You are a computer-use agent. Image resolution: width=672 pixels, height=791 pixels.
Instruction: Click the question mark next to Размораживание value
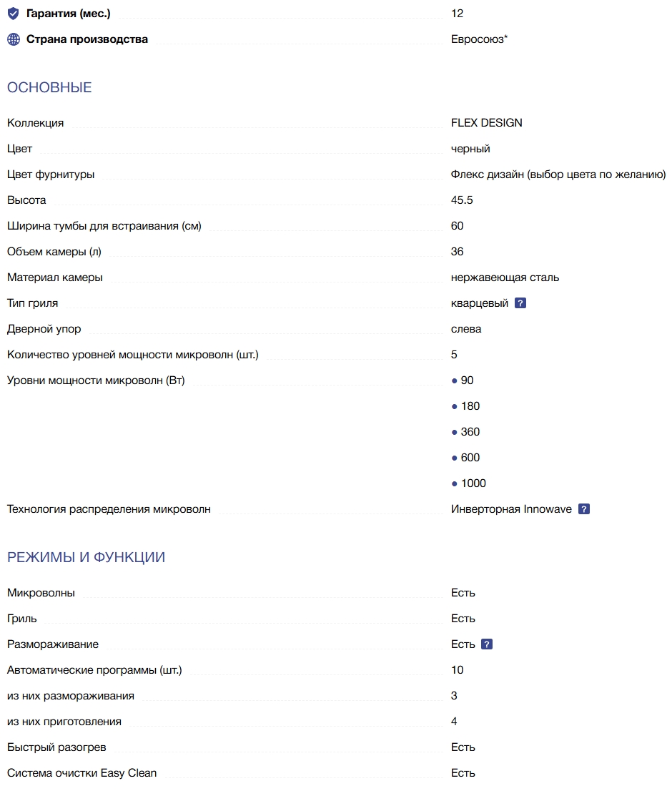coord(487,644)
